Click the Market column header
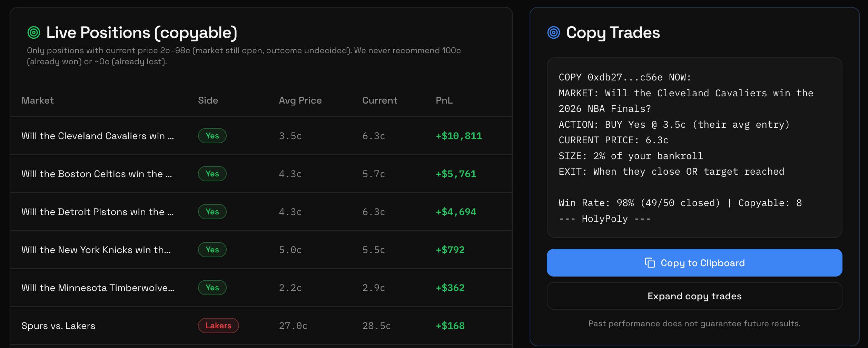This screenshot has width=868, height=348. click(38, 100)
